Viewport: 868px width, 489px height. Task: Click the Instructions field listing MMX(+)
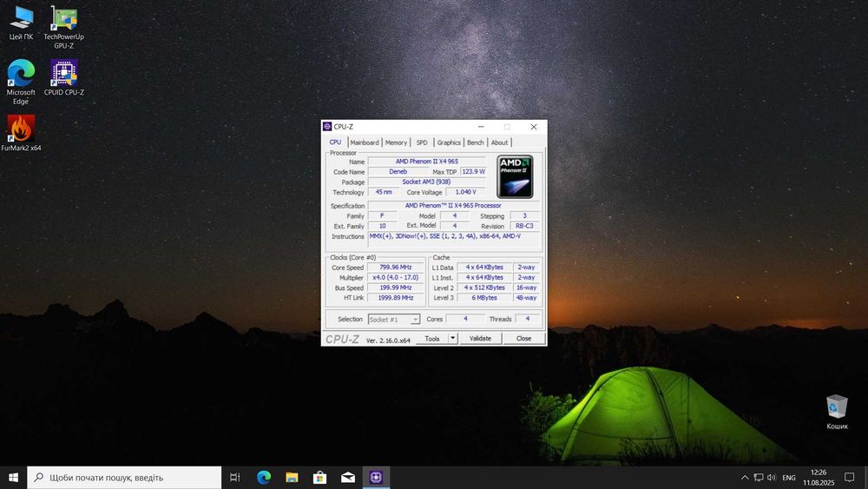[454, 239]
